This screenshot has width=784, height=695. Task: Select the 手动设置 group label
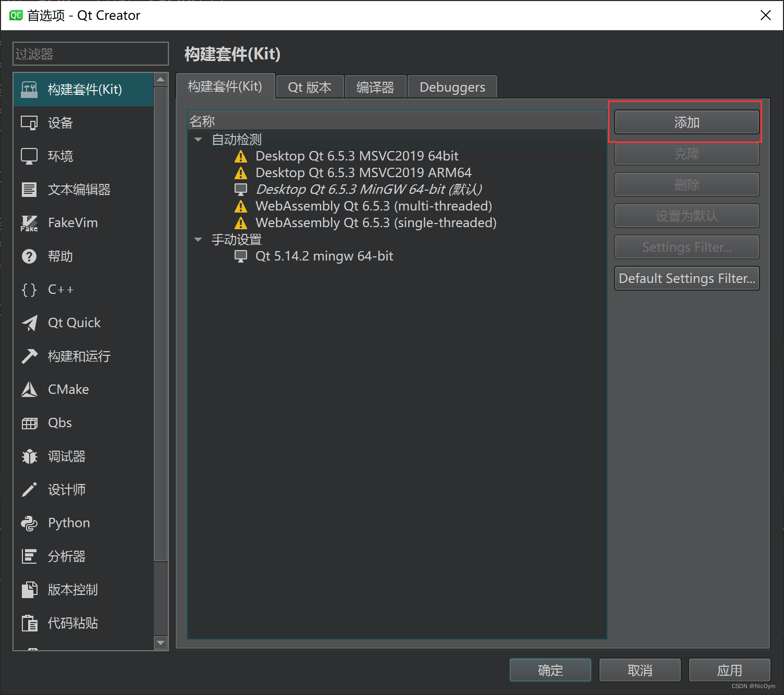click(237, 240)
